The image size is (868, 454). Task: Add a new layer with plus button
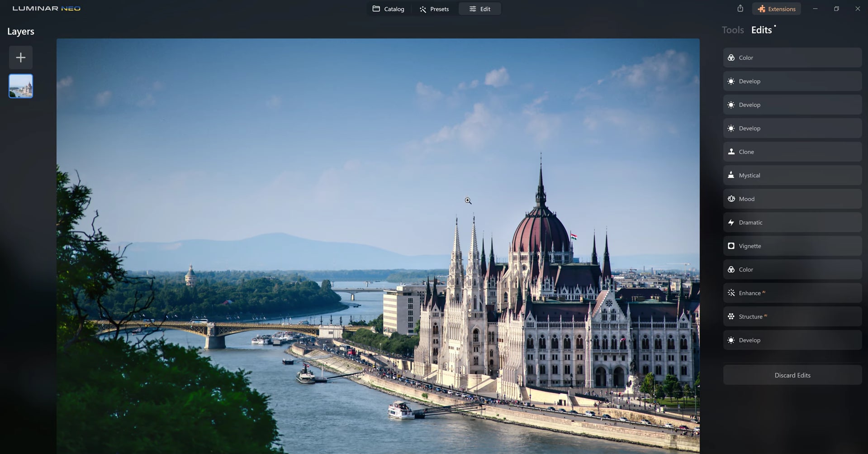(x=21, y=57)
